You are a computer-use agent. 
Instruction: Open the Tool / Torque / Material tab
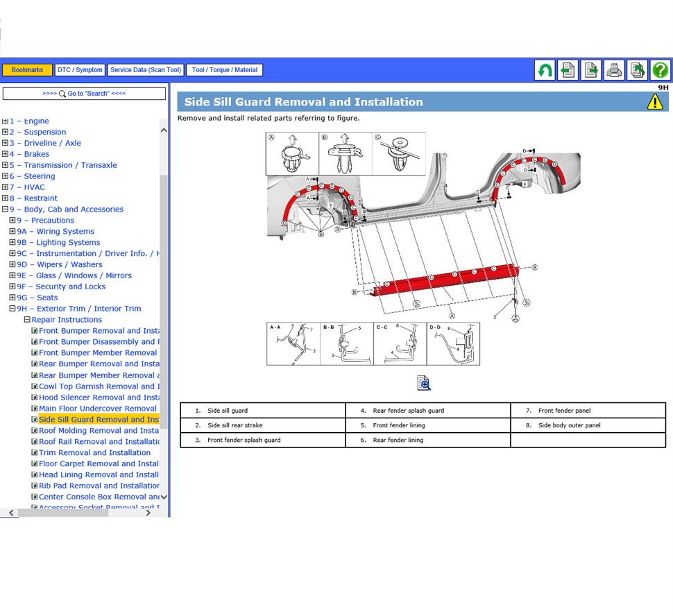tap(225, 70)
